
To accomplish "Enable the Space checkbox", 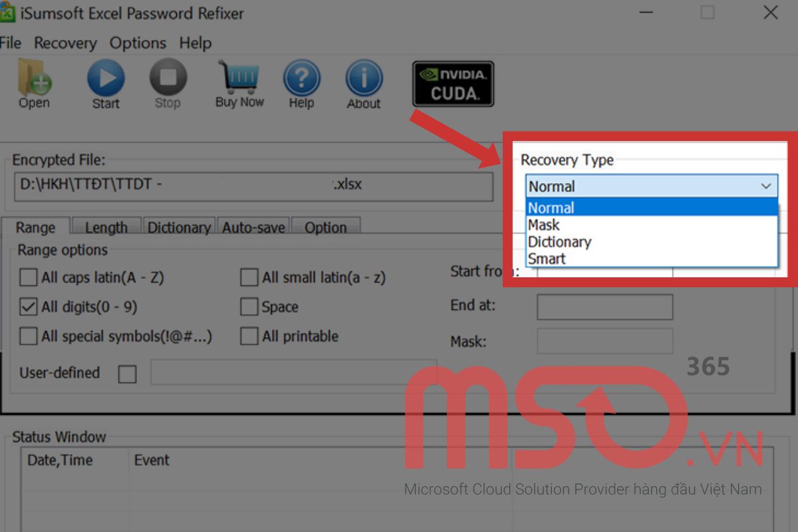I will 249,307.
